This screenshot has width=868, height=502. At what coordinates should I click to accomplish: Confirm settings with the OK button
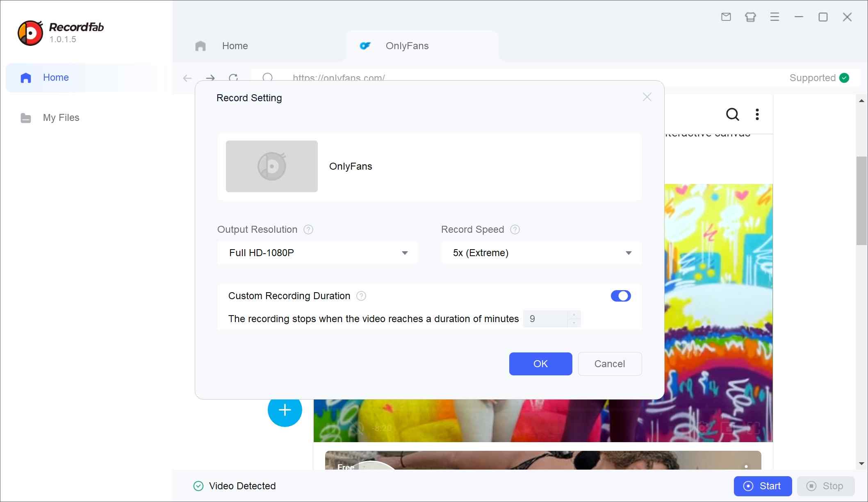(x=540, y=364)
